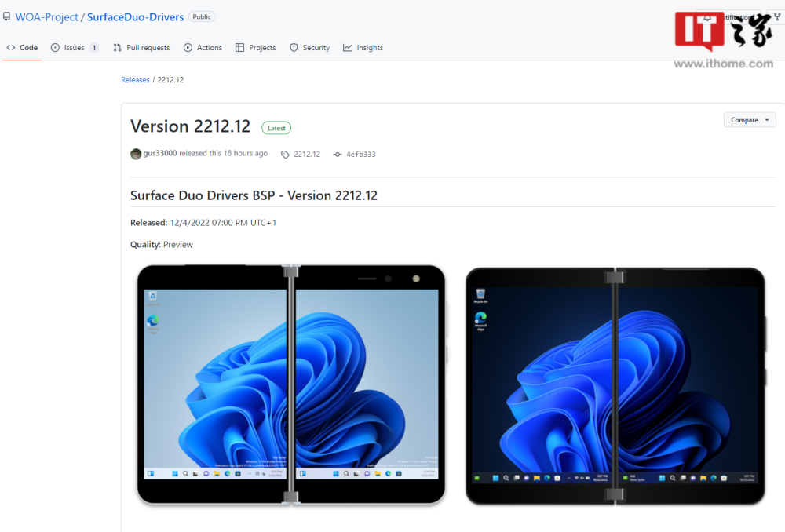Click the Pull requests branch icon
This screenshot has width=785, height=532.
click(x=117, y=48)
